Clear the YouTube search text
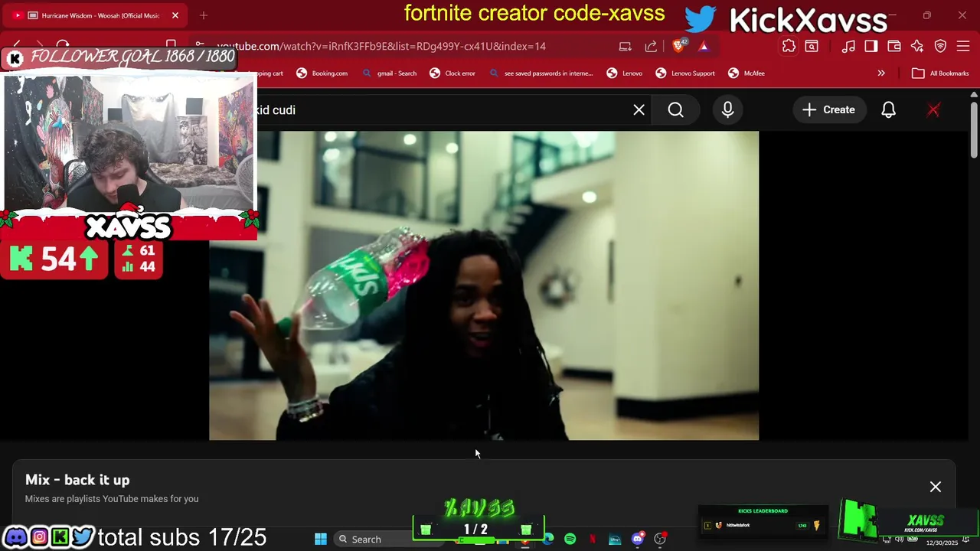This screenshot has width=980, height=551. [x=639, y=109]
